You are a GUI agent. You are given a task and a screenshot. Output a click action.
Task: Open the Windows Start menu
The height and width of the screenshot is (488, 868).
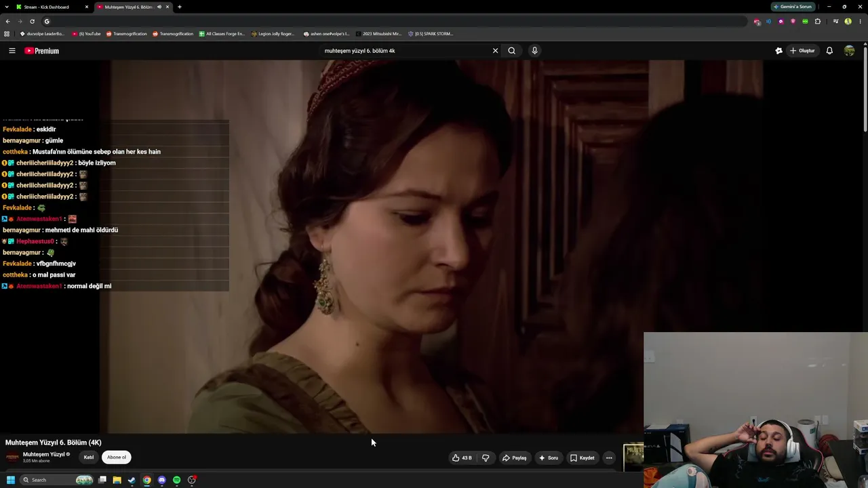click(11, 480)
